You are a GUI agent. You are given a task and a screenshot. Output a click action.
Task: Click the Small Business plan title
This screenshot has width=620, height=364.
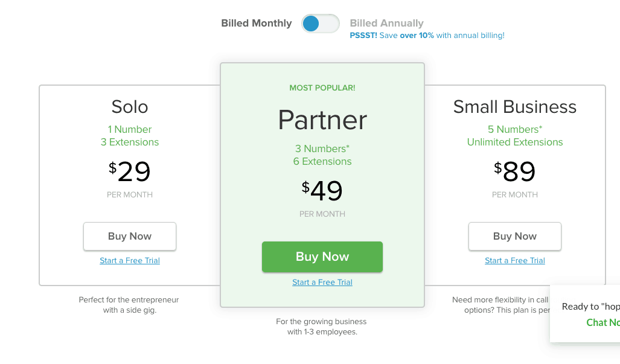pos(514,107)
